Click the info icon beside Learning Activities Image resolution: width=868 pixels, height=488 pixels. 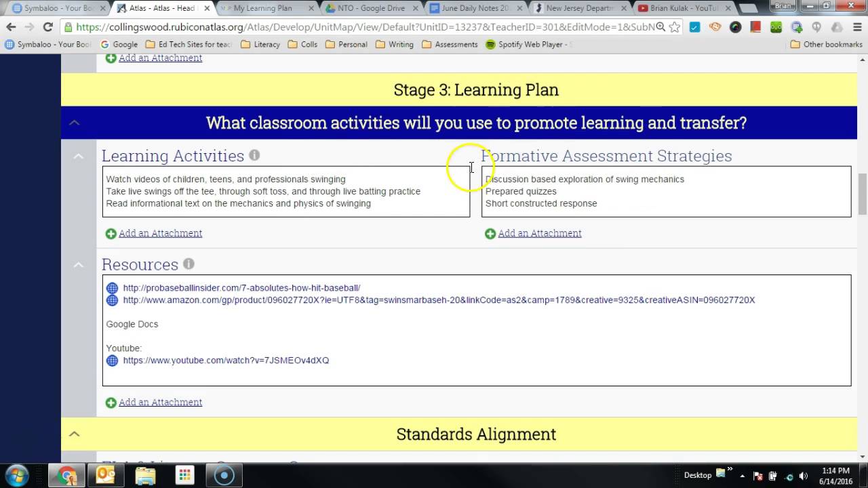[254, 155]
